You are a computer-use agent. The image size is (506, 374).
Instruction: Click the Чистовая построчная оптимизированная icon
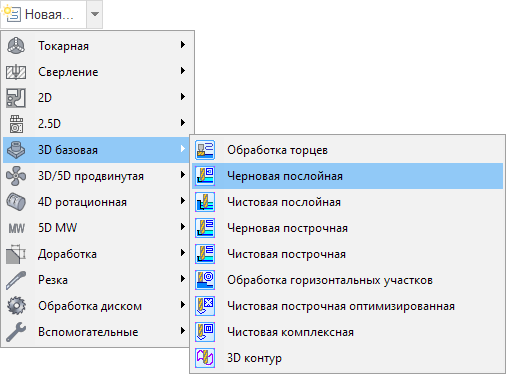205,306
